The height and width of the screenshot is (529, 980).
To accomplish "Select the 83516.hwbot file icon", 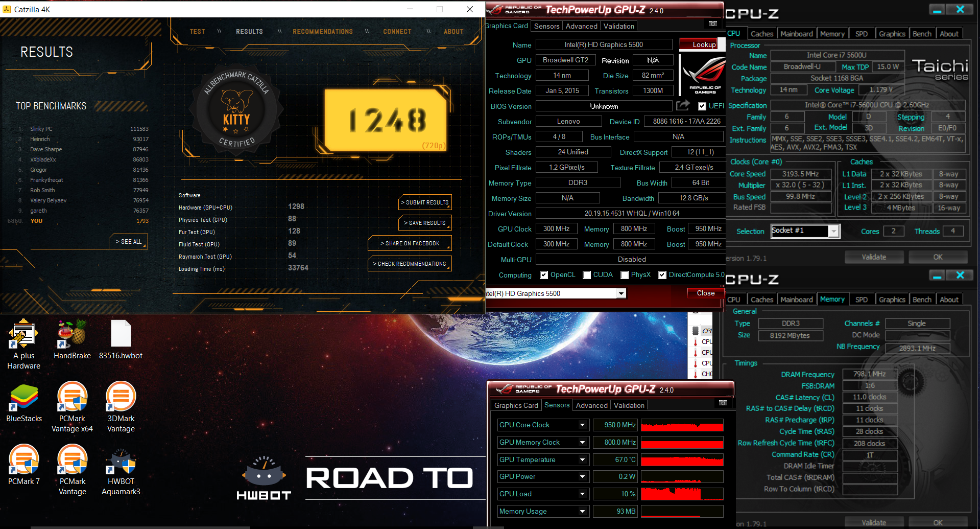I will tap(121, 339).
